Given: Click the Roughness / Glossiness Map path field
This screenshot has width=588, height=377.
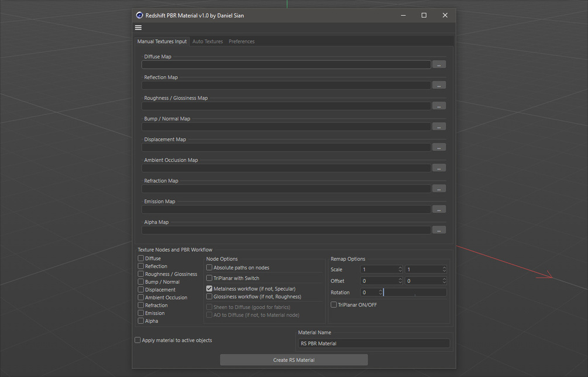Looking at the screenshot, I should [286, 106].
